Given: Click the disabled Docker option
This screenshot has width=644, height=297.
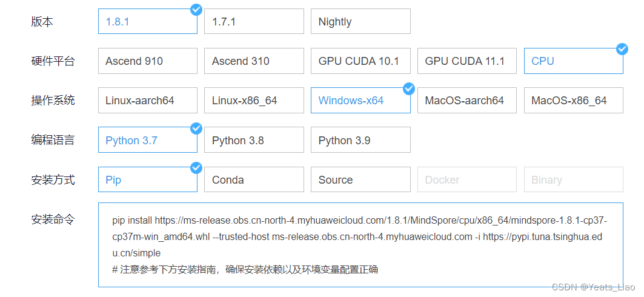Looking at the screenshot, I should [x=467, y=179].
